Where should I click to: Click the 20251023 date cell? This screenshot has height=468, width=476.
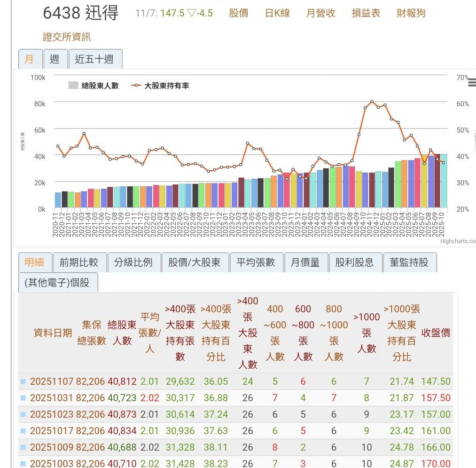(x=52, y=414)
